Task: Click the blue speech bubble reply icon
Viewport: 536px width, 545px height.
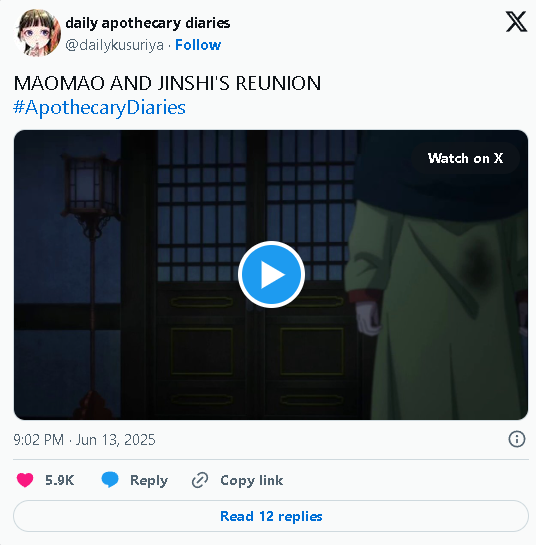Action: click(x=110, y=480)
